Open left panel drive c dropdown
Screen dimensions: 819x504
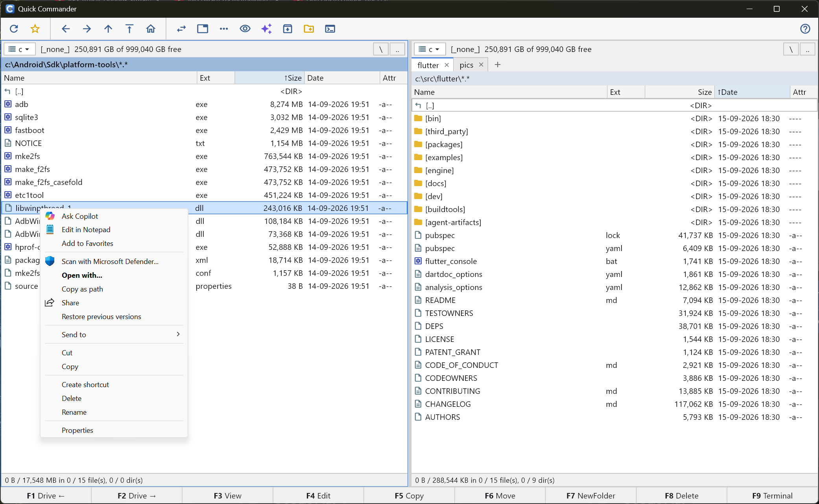pyautogui.click(x=20, y=49)
